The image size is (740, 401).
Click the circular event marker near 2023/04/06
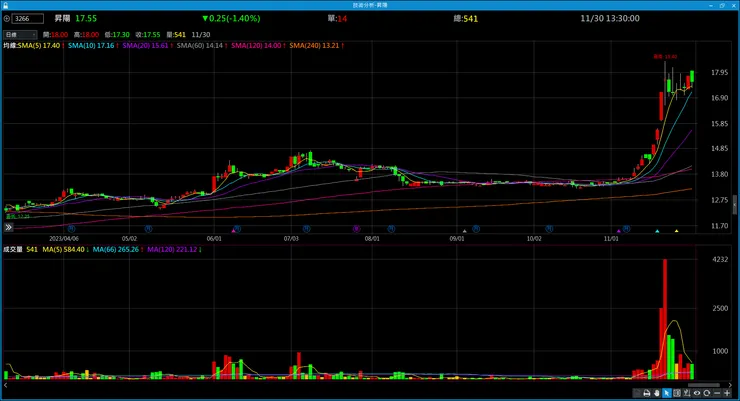[71, 229]
